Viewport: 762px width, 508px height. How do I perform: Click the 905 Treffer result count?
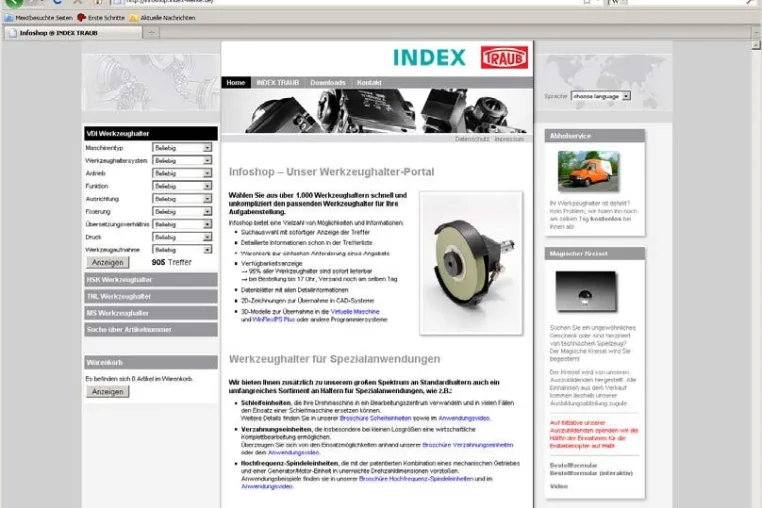(x=172, y=263)
